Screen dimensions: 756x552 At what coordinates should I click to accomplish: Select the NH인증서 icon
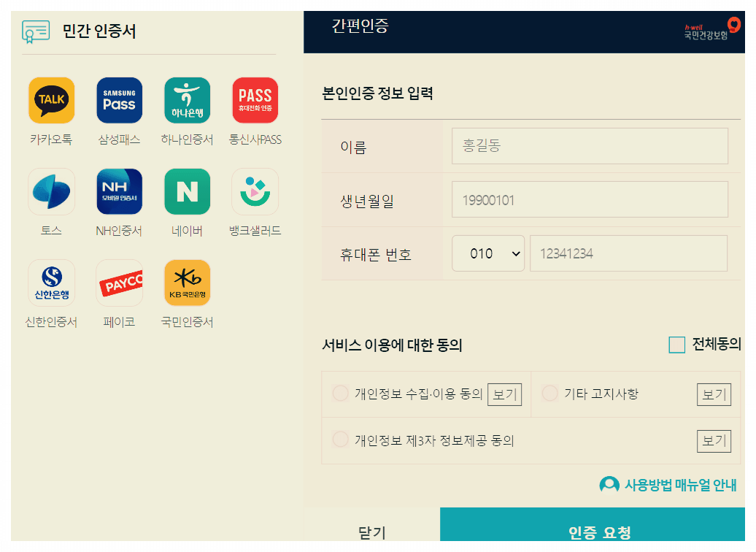point(119,191)
